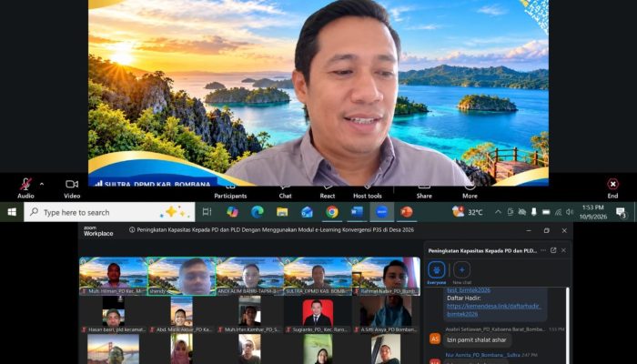Open the Chat panel from the toolbar
The height and width of the screenshot is (364, 637).
tap(285, 193)
